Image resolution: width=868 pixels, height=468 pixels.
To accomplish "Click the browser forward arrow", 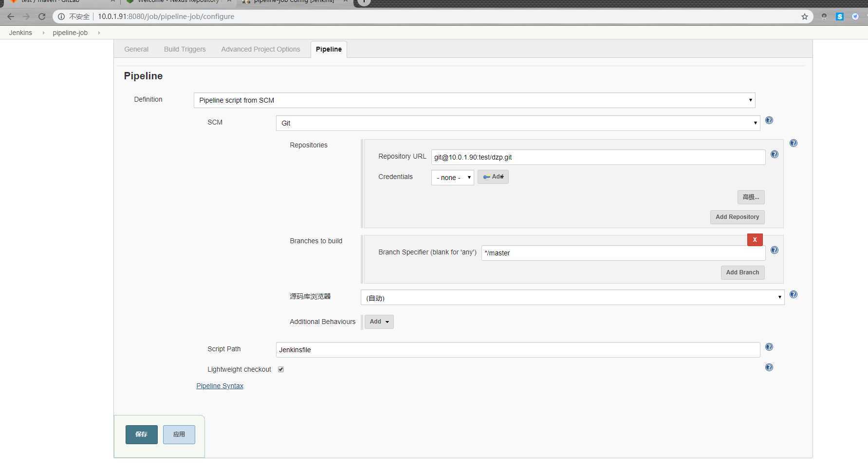I will click(x=26, y=17).
